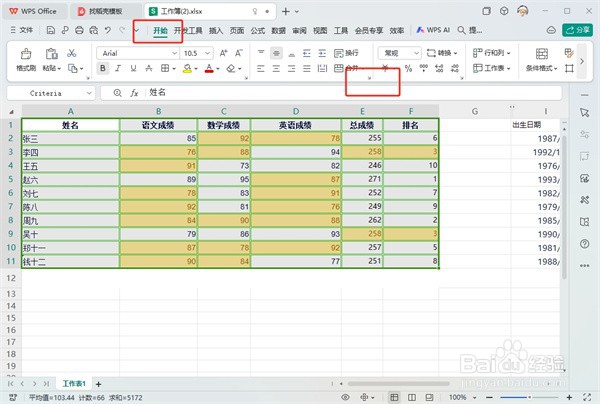Click the Clear eraser icon
600x404 pixels.
pos(231,68)
